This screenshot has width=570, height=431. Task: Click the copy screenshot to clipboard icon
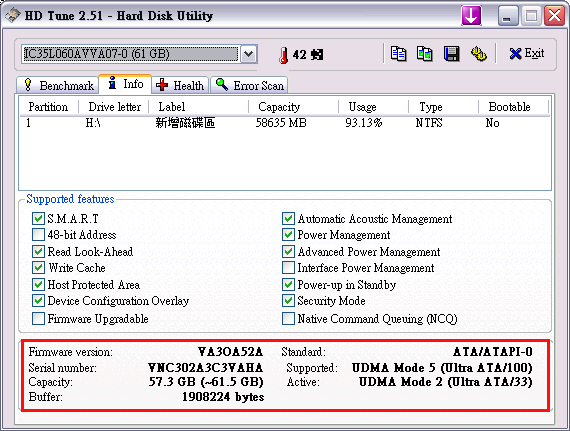pos(425,54)
